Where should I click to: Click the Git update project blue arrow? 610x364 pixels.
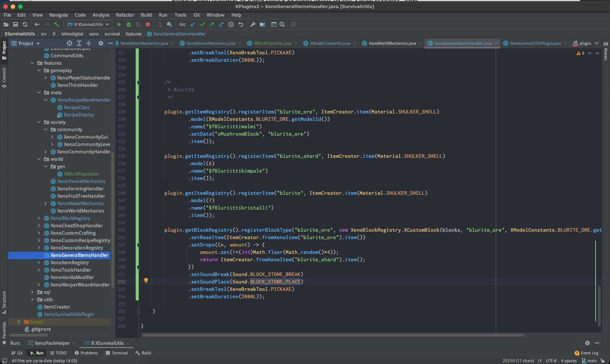(x=193, y=24)
